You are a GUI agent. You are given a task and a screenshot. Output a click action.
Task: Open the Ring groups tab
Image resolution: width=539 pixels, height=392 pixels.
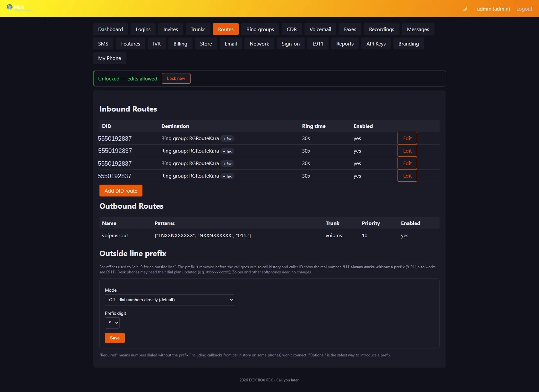tap(260, 29)
